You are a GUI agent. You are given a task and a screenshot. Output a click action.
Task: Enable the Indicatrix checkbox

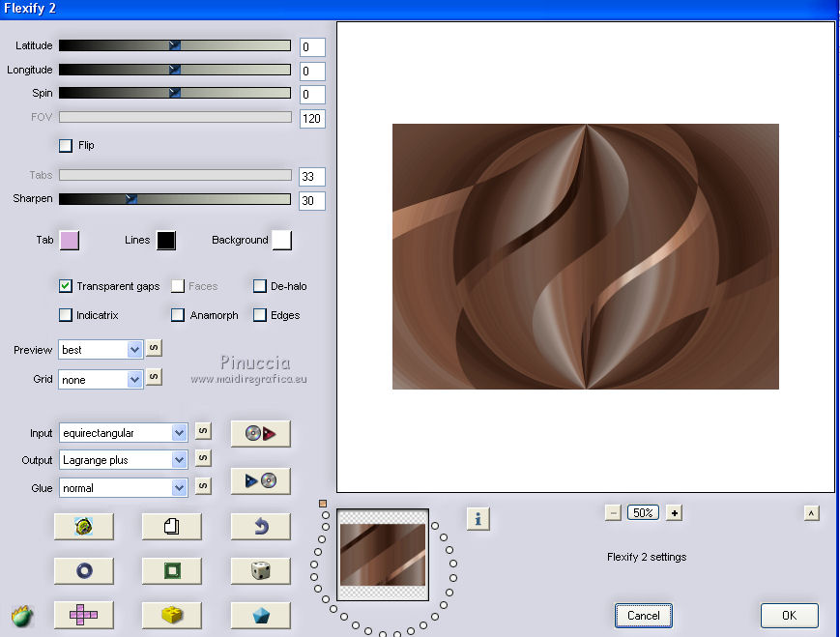pos(66,315)
